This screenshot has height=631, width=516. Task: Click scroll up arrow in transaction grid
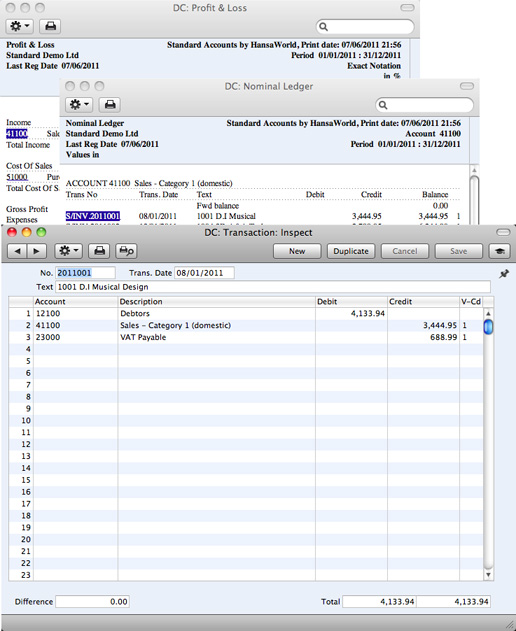pos(488,313)
